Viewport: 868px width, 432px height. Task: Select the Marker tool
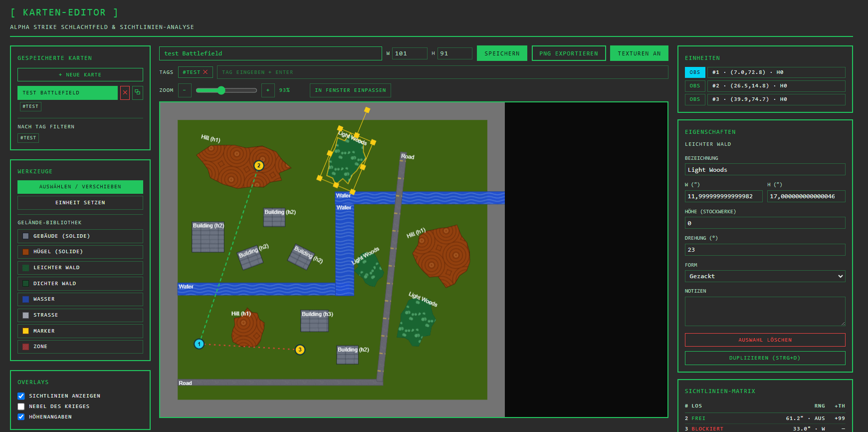click(x=80, y=331)
